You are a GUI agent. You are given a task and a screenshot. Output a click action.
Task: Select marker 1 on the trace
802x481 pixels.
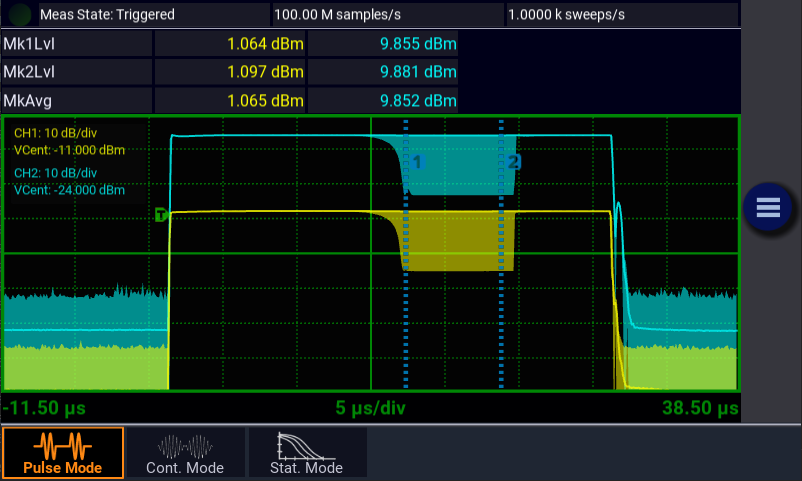(418, 161)
